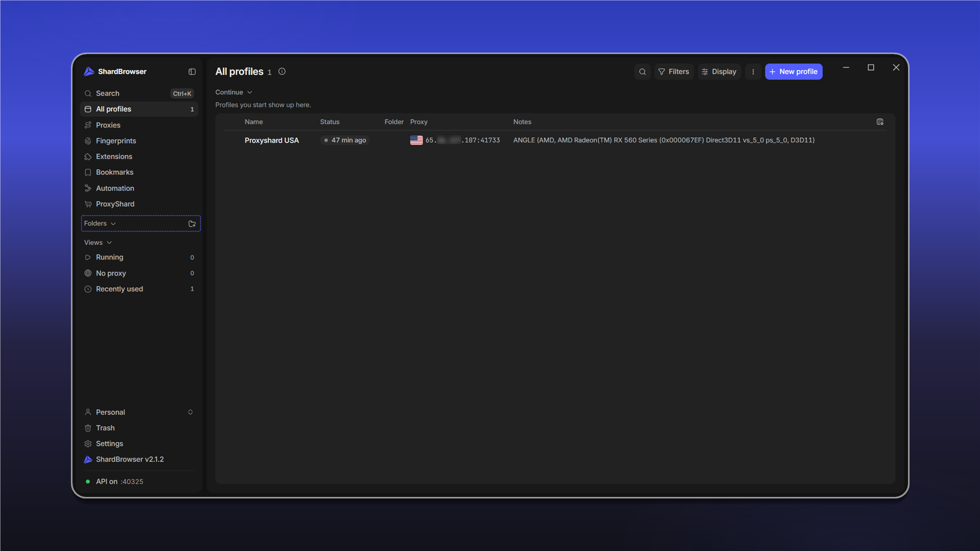Click API on :40325 status
980x551 pixels.
click(x=119, y=482)
